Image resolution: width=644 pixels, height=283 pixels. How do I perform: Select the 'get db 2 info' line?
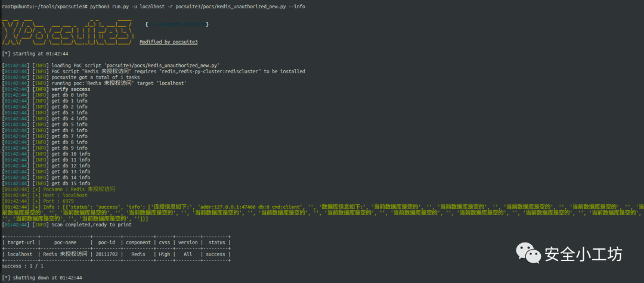coord(45,107)
